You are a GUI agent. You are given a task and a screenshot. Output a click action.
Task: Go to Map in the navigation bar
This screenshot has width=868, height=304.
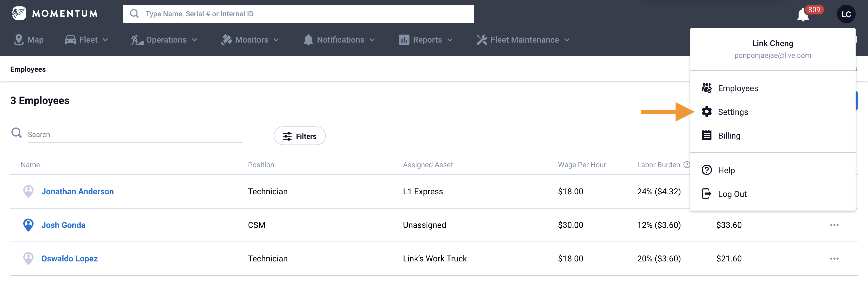click(29, 40)
